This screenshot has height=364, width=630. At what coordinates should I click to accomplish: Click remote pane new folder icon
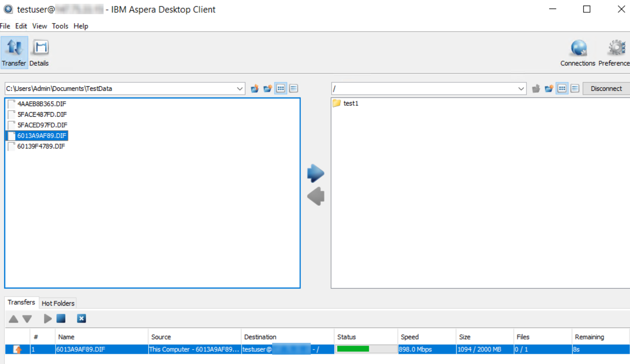549,89
